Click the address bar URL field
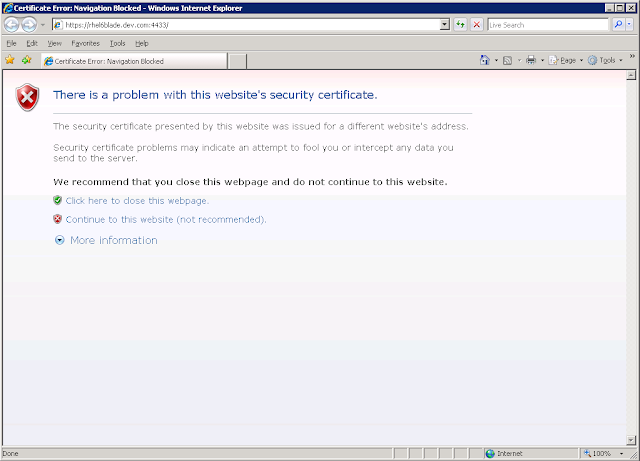The height and width of the screenshot is (461, 640). [246, 25]
